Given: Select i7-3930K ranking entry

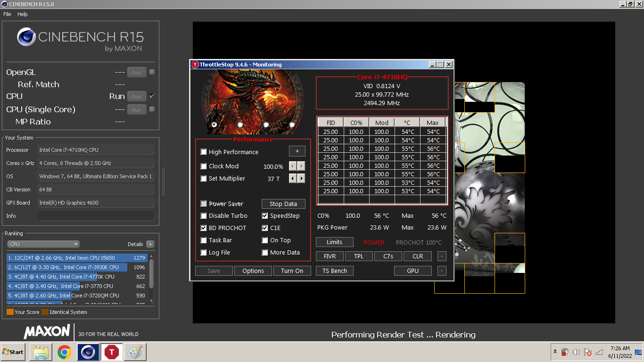Looking at the screenshot, I should 77,267.
